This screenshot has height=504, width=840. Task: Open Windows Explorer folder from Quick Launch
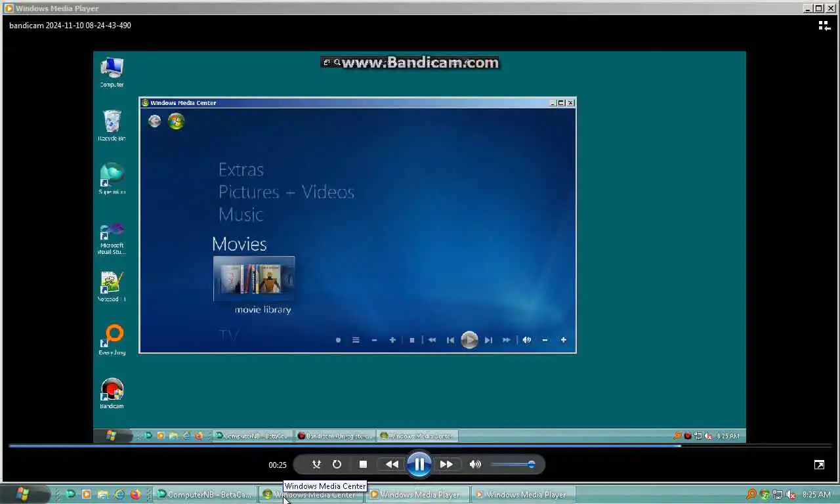103,495
